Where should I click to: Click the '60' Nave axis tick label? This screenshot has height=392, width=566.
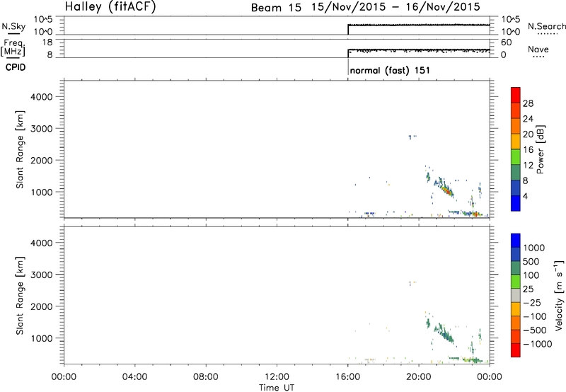506,42
